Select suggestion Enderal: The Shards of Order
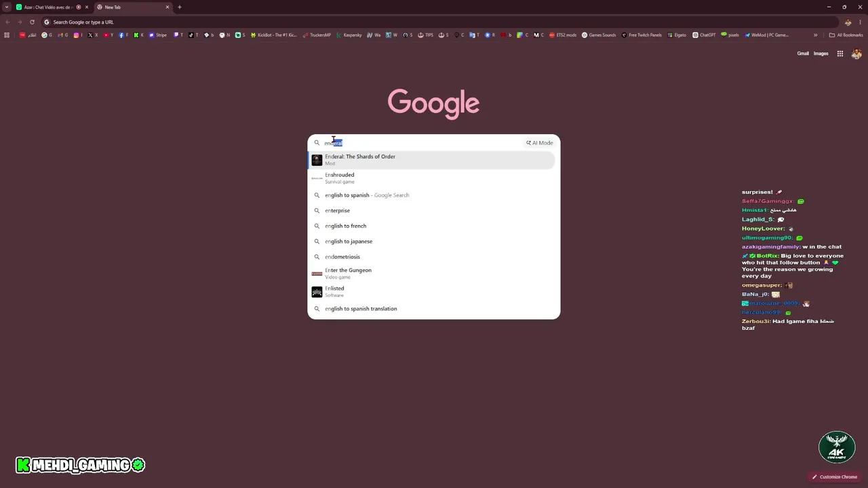This screenshot has width=868, height=488. click(x=433, y=160)
